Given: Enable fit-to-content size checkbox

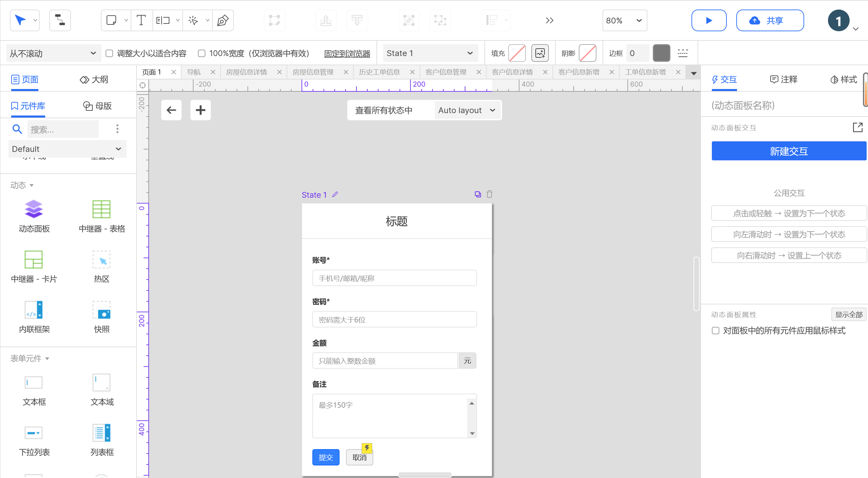Looking at the screenshot, I should click(109, 53).
